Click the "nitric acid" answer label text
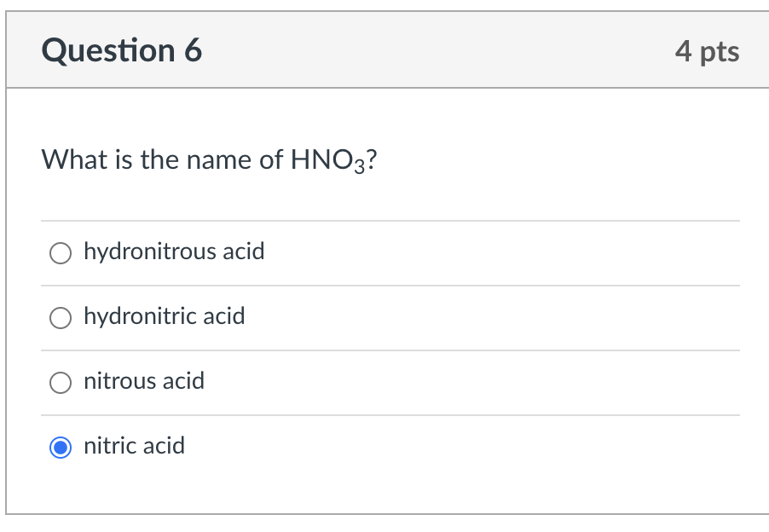The image size is (769, 532). [134, 446]
